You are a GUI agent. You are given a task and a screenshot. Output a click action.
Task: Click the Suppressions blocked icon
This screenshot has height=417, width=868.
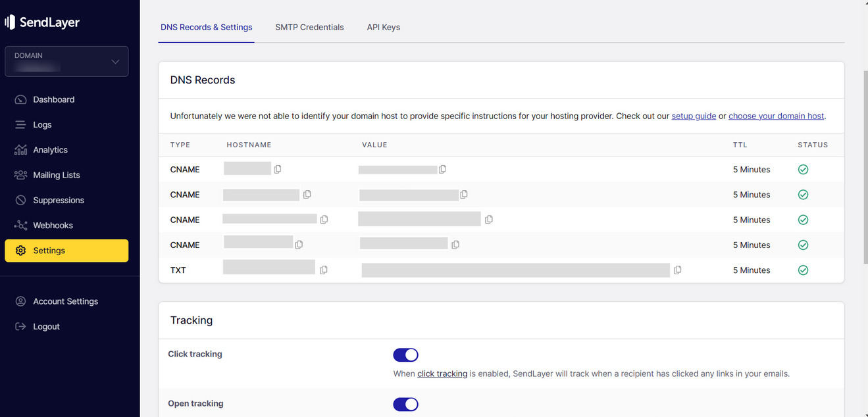pyautogui.click(x=20, y=200)
